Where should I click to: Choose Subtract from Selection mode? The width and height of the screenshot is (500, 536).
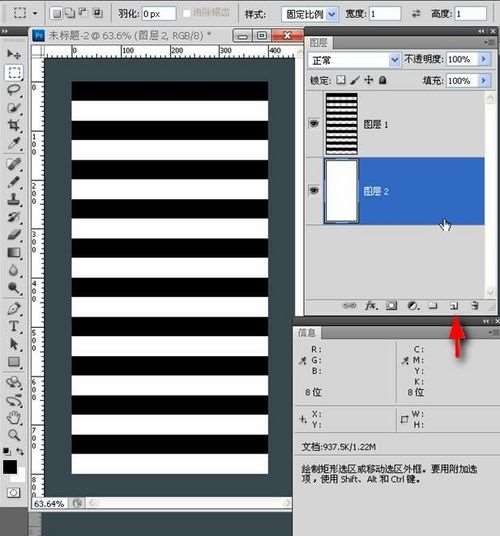pos(84,13)
